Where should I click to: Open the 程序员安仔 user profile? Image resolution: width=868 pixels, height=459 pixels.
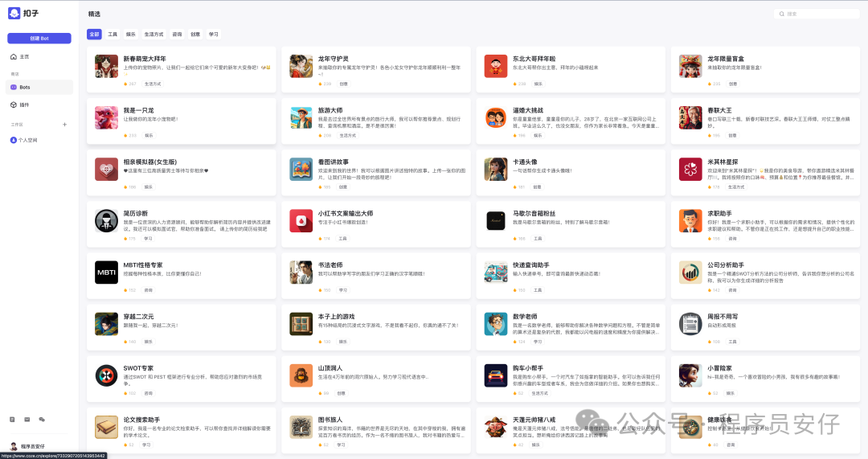27,446
